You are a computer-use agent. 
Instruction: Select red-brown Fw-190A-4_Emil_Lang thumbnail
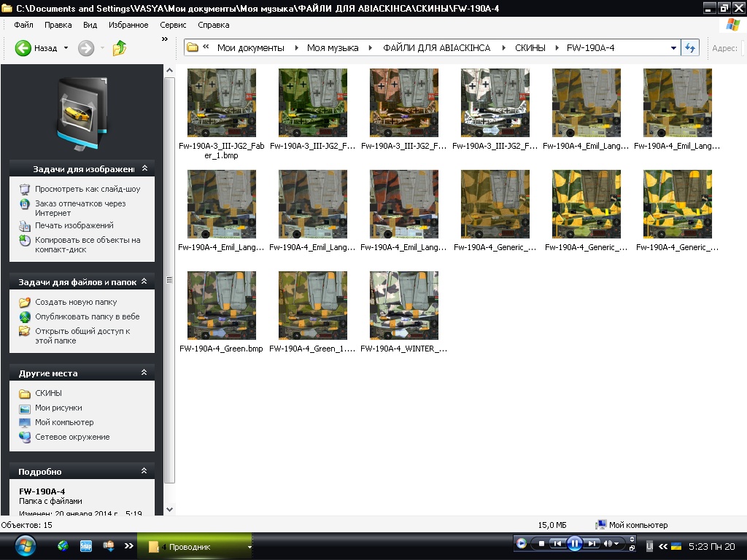click(x=404, y=204)
